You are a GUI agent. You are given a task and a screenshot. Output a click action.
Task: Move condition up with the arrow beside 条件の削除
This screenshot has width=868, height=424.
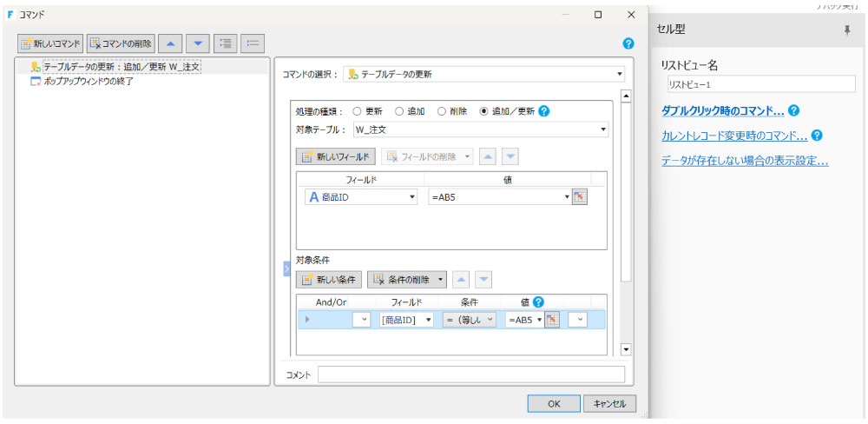(461, 280)
